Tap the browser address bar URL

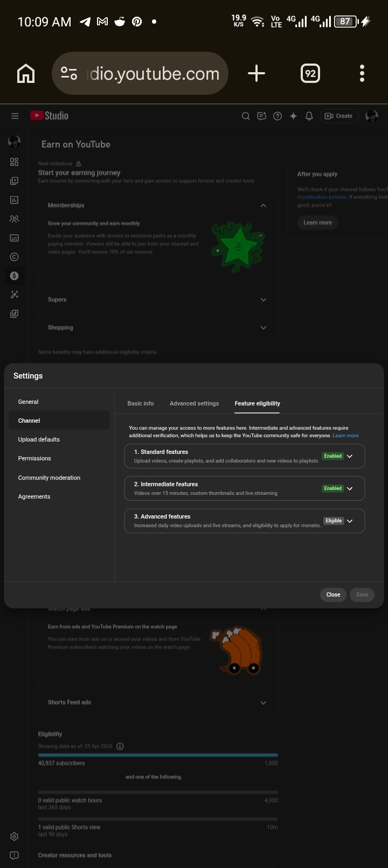[x=154, y=73]
